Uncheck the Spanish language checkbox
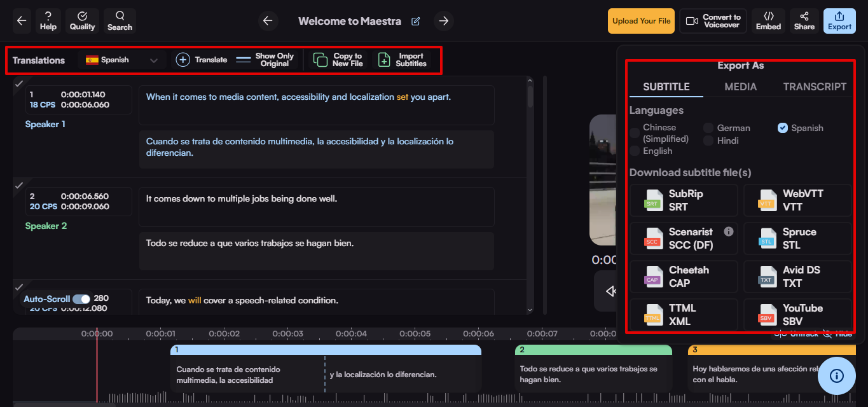868x407 pixels. (x=783, y=127)
